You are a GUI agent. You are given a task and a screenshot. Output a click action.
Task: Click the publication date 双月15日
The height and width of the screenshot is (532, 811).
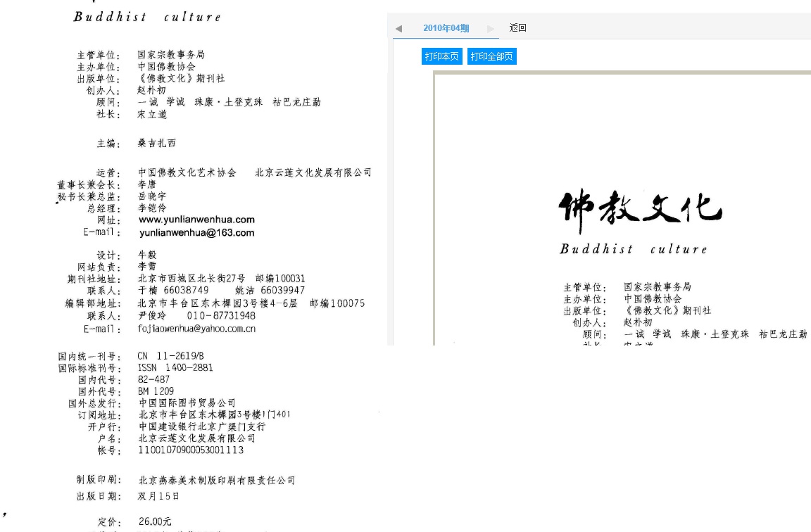[158, 496]
